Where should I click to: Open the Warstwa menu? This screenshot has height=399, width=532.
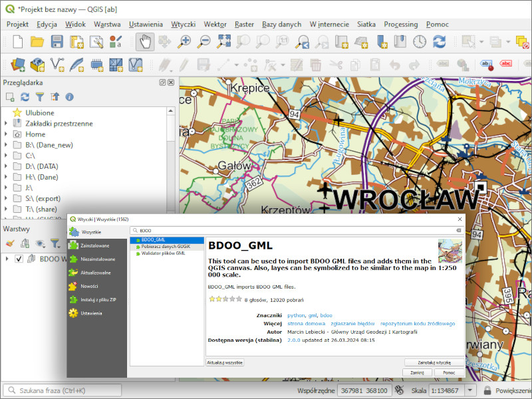pos(107,25)
